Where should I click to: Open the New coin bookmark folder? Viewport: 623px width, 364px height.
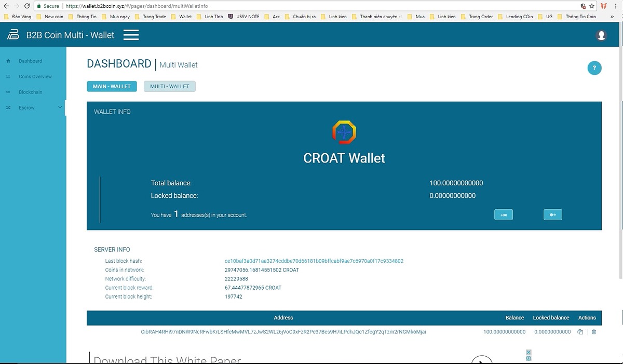[49, 17]
